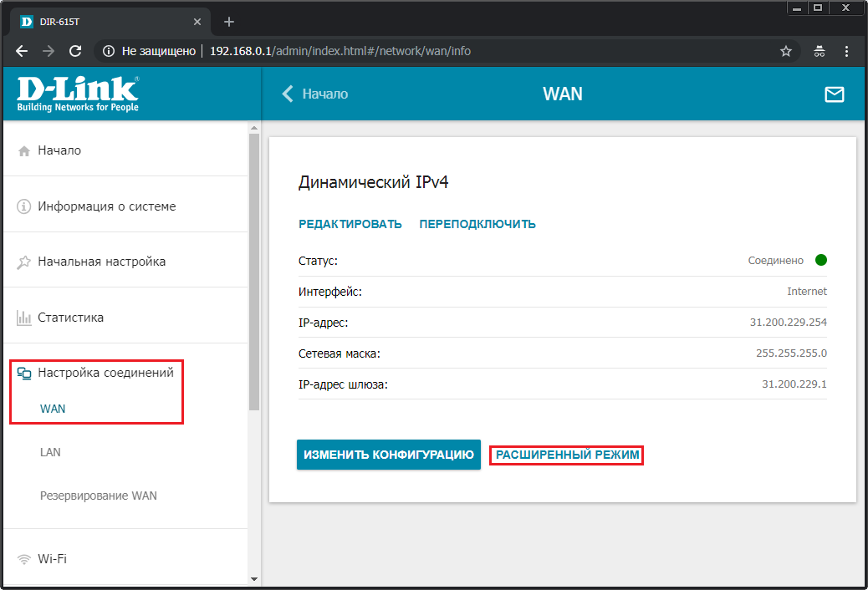The image size is (868, 590).
Task: Select the LAN submenu item
Action: (x=50, y=452)
